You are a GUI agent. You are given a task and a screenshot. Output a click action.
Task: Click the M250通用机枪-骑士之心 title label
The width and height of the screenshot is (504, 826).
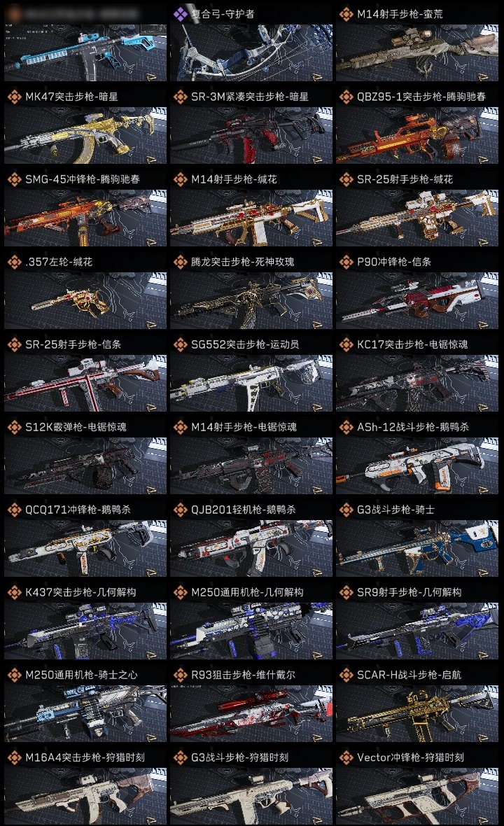[81, 675]
